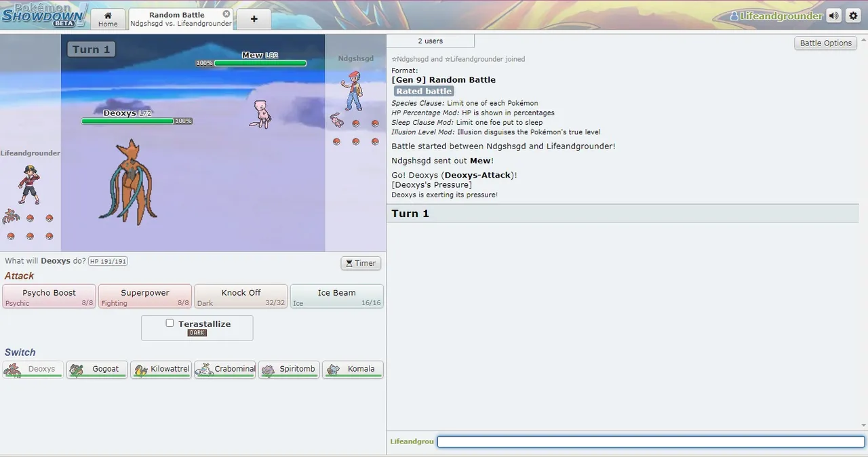Image resolution: width=868 pixels, height=457 pixels.
Task: Click the HP 191/191 status label
Action: coord(108,261)
